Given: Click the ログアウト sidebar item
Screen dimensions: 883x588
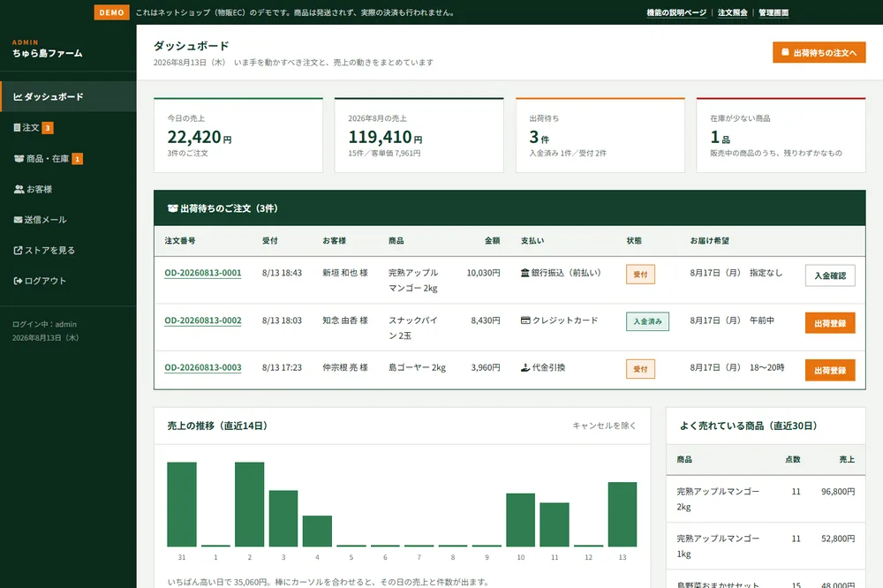Looking at the screenshot, I should pyautogui.click(x=68, y=281).
